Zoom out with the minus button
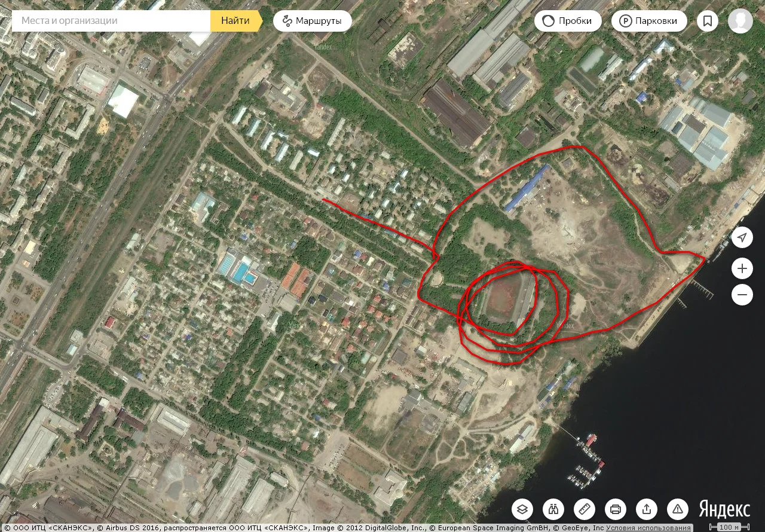Screen dimensions: 765x532 coord(742,295)
